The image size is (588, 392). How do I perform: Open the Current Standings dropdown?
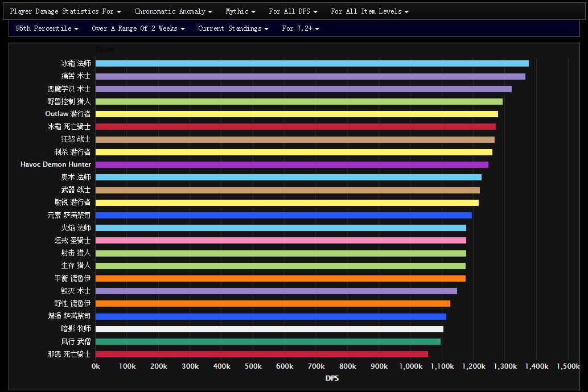click(x=233, y=28)
